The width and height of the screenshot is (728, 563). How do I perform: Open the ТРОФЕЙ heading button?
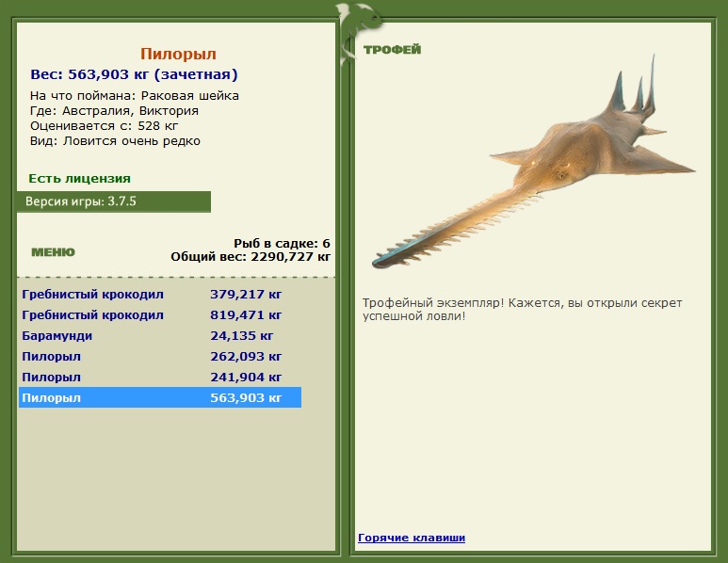[x=393, y=49]
